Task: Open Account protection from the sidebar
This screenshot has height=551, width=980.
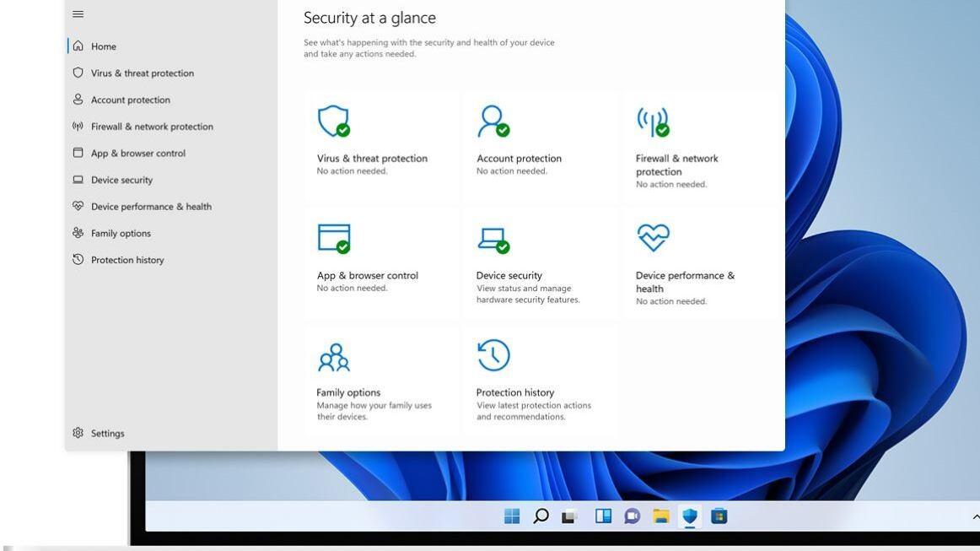Action: click(x=130, y=100)
